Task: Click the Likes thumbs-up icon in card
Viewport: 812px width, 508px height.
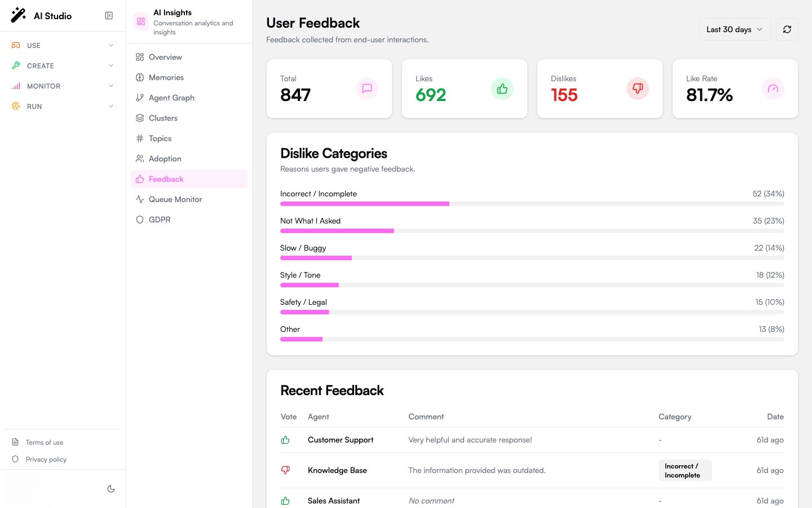Action: click(x=502, y=89)
